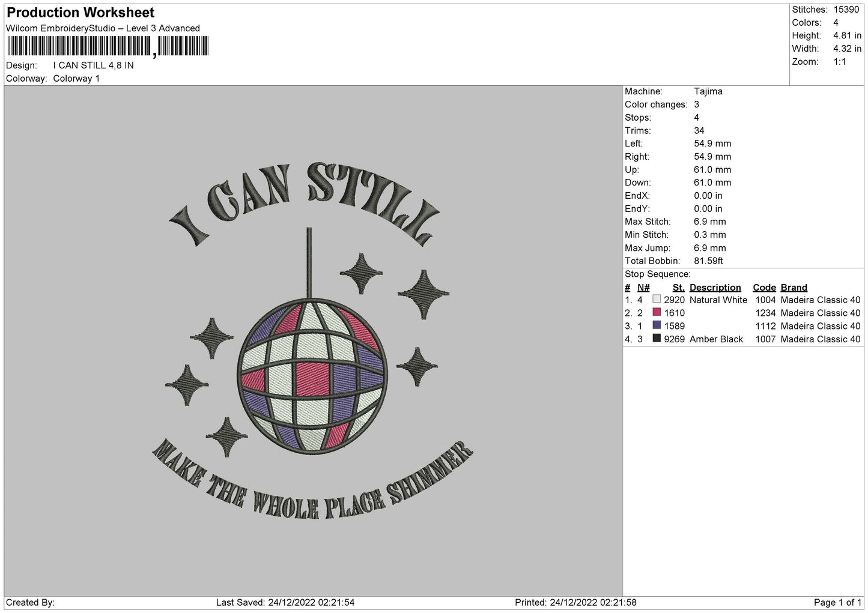Click the Total Bobbin value 81.59ft
Viewport: 868px width, 613px height.
point(708,261)
